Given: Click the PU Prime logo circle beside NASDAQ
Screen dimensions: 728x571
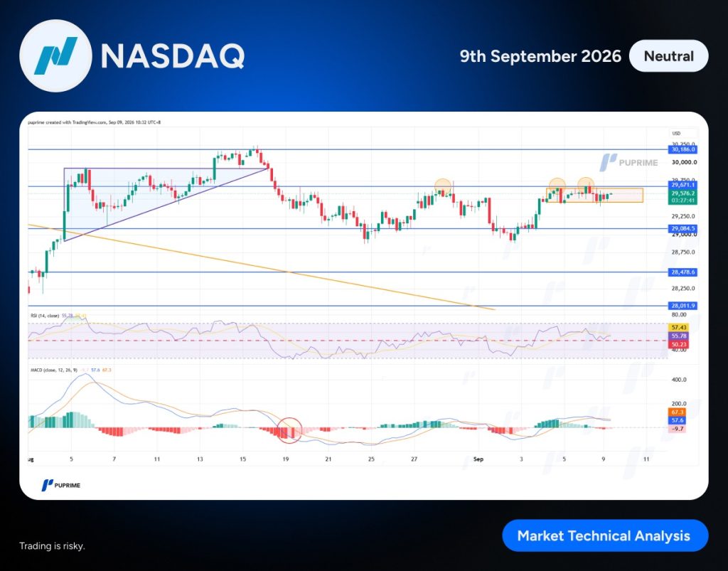Looking at the screenshot, I should pos(55,55).
